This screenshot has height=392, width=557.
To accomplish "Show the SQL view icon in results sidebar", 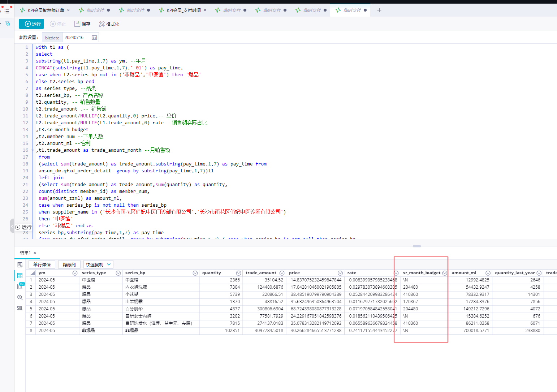I will 20,308.
